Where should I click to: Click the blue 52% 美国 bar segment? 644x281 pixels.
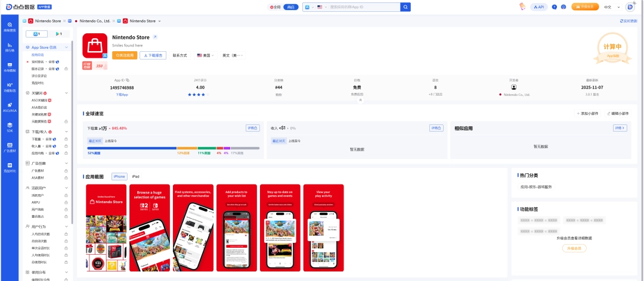pos(132,148)
